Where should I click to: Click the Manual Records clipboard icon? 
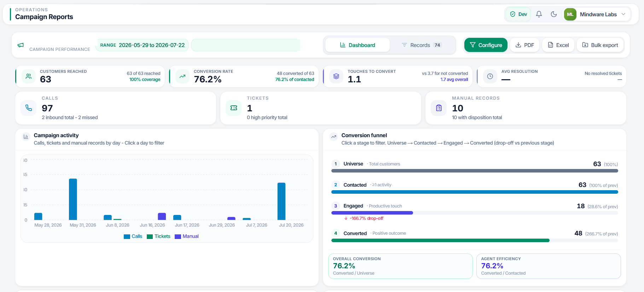click(x=439, y=108)
